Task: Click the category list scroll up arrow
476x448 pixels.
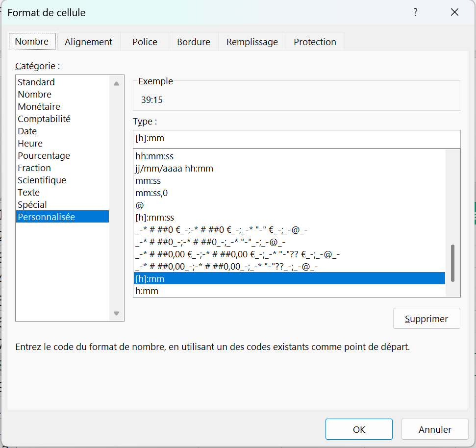Action: (x=116, y=83)
